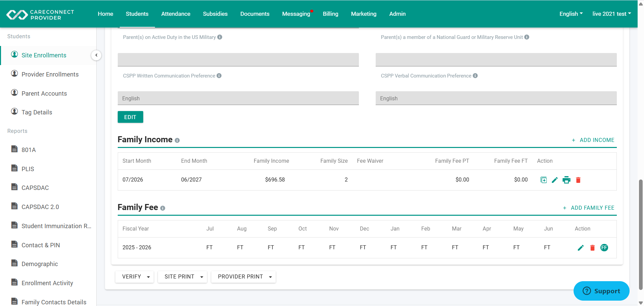Open the Students tab
Viewport: 644px width, 306px height.
(137, 14)
